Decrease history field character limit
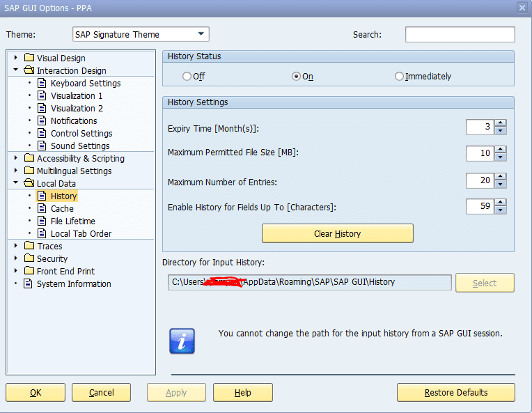The height and width of the screenshot is (413, 532). 501,210
